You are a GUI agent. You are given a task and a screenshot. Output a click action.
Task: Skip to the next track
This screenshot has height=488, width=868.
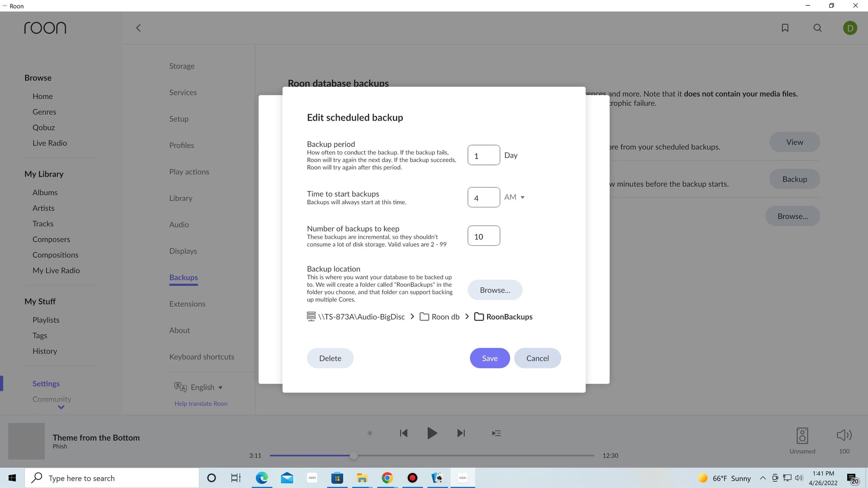coord(461,433)
